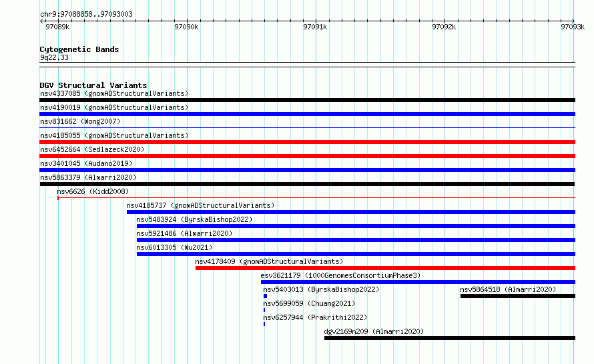Click the red bar under nsv6452664
This screenshot has height=364, width=594.
[307, 156]
